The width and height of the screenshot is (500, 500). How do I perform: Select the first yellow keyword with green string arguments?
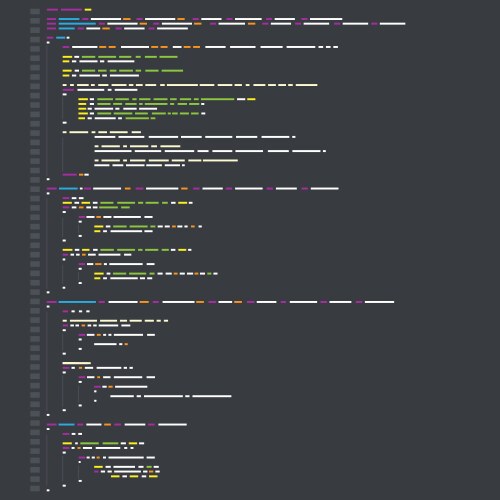[67, 57]
